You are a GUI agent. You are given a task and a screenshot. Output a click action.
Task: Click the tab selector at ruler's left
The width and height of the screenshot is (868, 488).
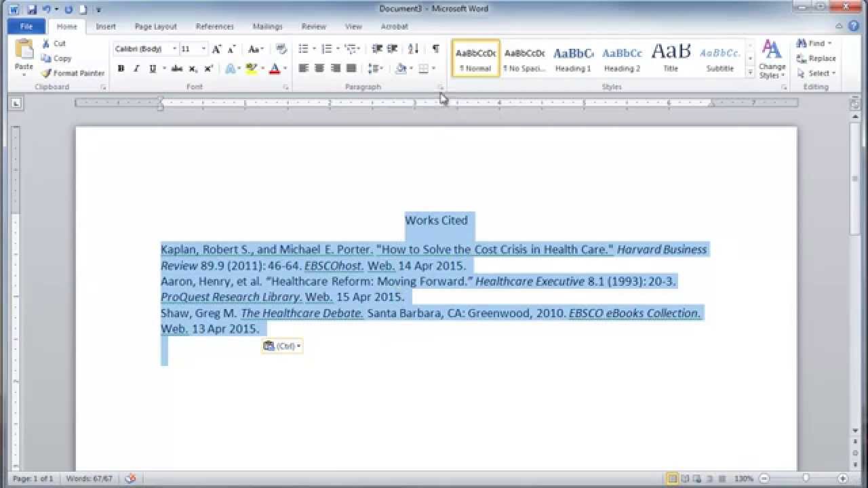pos(16,104)
